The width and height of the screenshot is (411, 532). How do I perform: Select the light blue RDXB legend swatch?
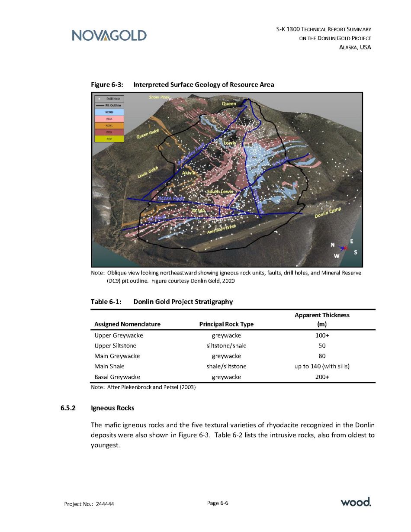[x=109, y=112]
